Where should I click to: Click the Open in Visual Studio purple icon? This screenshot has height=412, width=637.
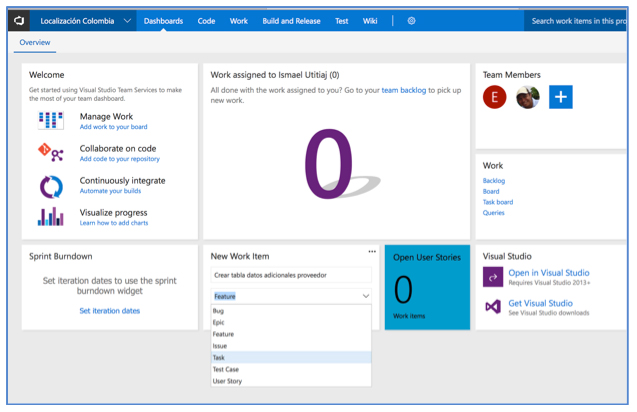pyautogui.click(x=493, y=277)
